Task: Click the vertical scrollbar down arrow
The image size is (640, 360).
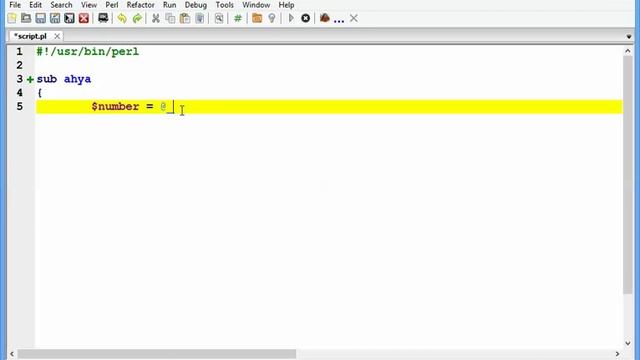Action: pos(627,343)
